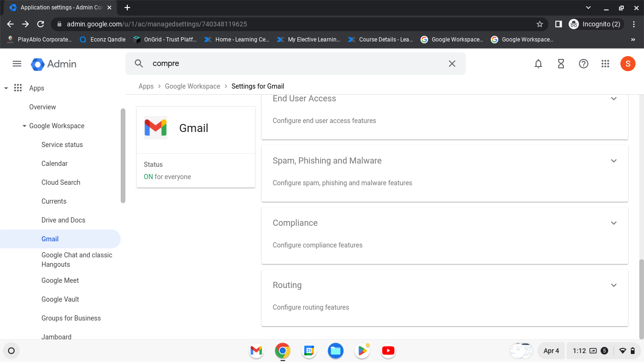Open My Elective Learning bookmark

(x=309, y=40)
